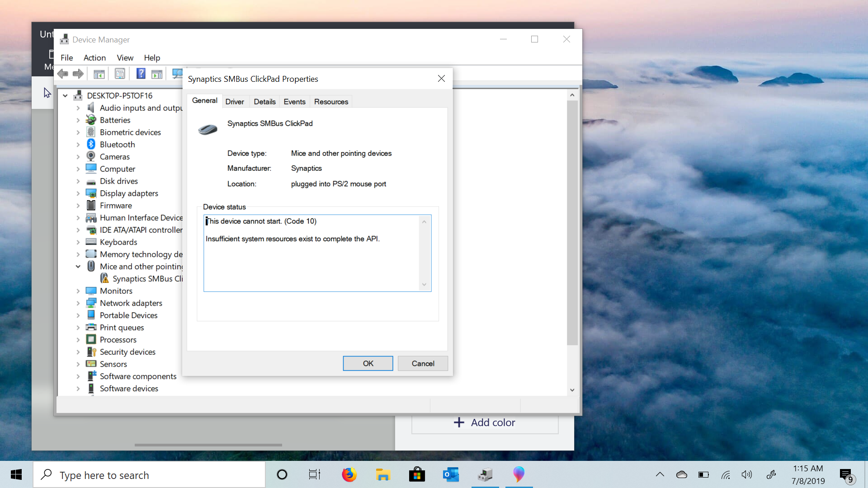Click the Device status box scroll-down arrow

pyautogui.click(x=424, y=285)
